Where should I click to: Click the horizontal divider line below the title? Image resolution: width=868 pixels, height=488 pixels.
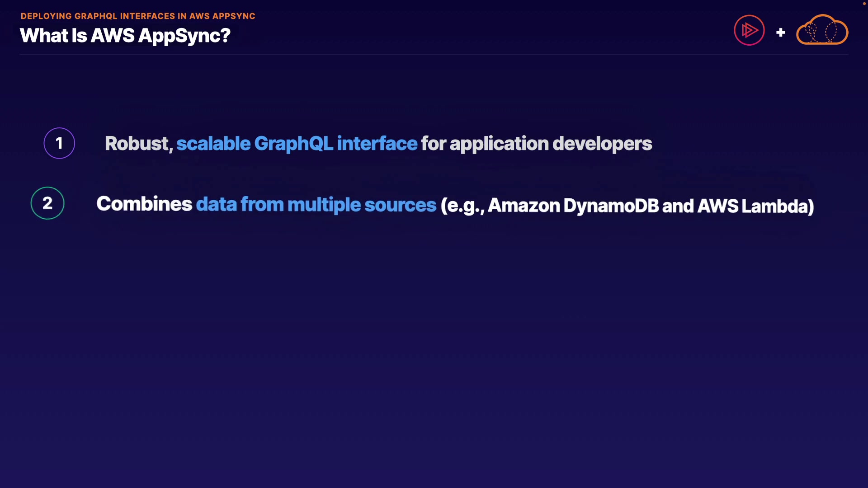pyautogui.click(x=434, y=54)
